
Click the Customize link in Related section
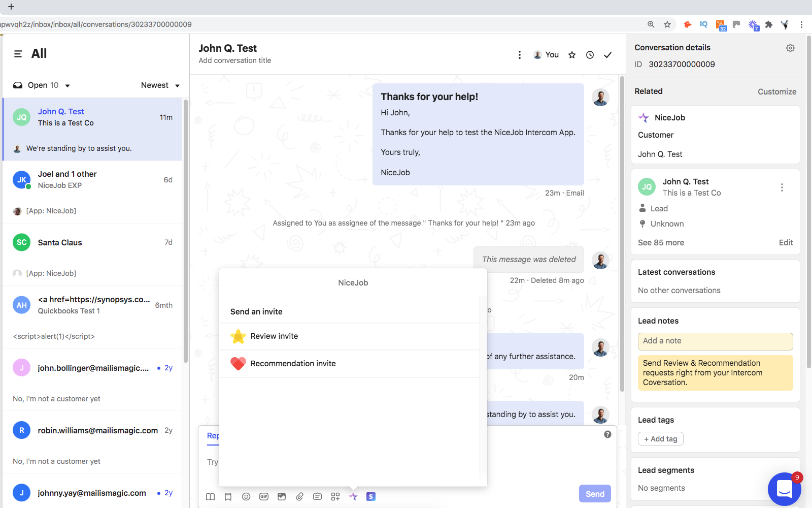(777, 91)
